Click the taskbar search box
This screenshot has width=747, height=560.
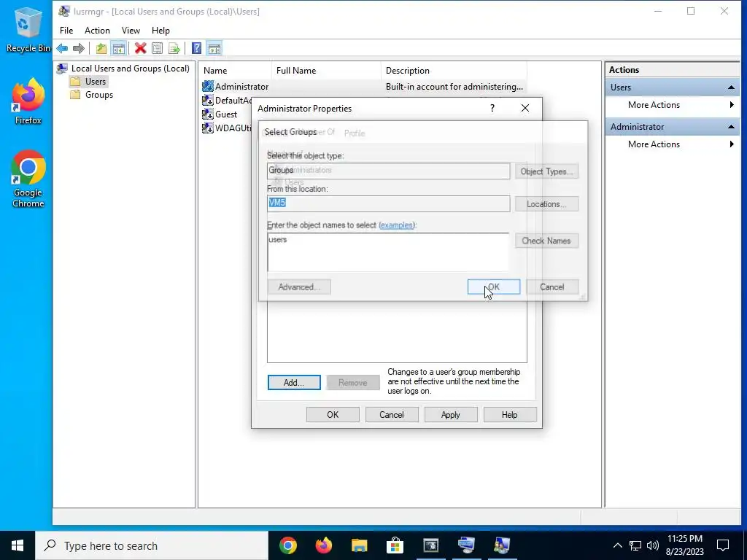152,545
